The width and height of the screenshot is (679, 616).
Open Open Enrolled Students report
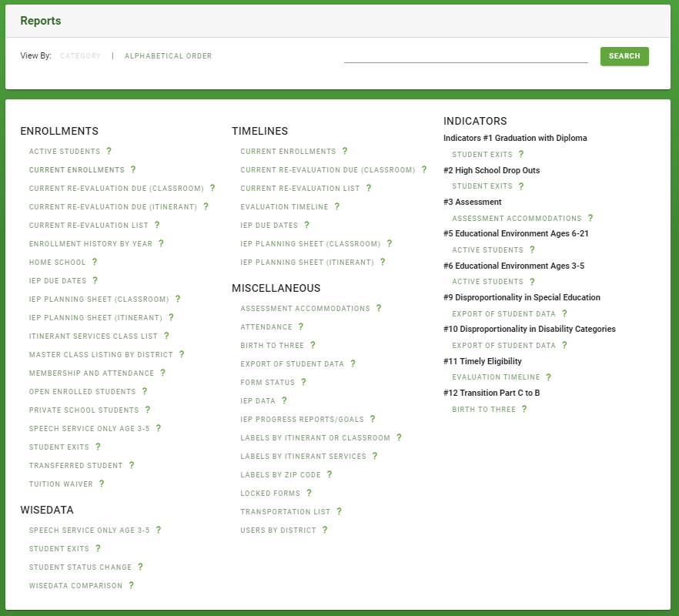click(x=82, y=392)
